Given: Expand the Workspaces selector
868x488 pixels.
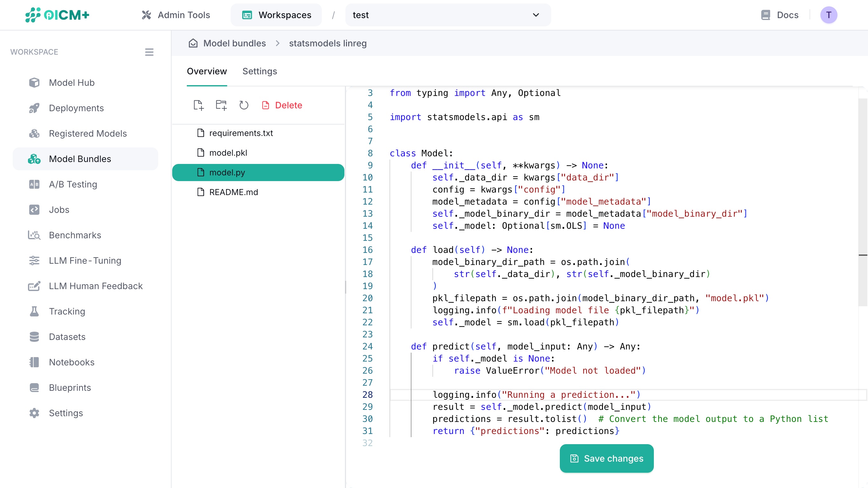Looking at the screenshot, I should pyautogui.click(x=276, y=15).
